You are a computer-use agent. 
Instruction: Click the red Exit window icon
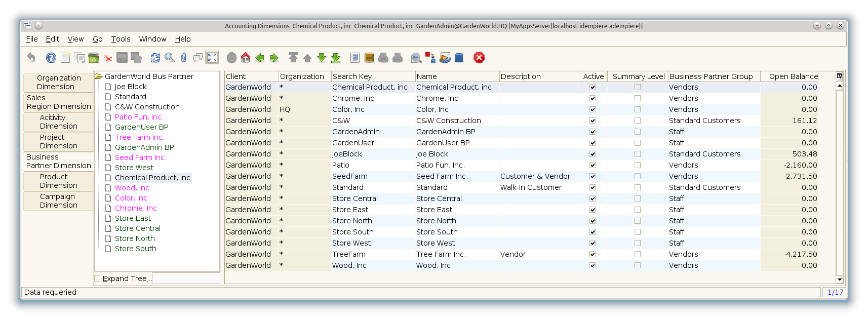point(479,58)
